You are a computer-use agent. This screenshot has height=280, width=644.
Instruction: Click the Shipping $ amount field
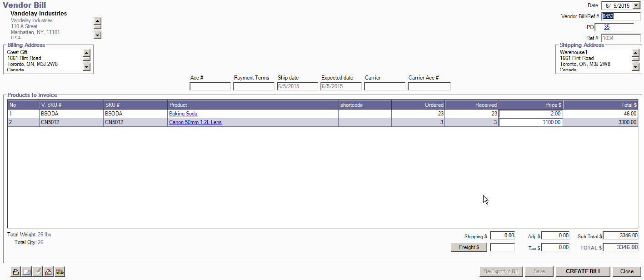coord(502,235)
